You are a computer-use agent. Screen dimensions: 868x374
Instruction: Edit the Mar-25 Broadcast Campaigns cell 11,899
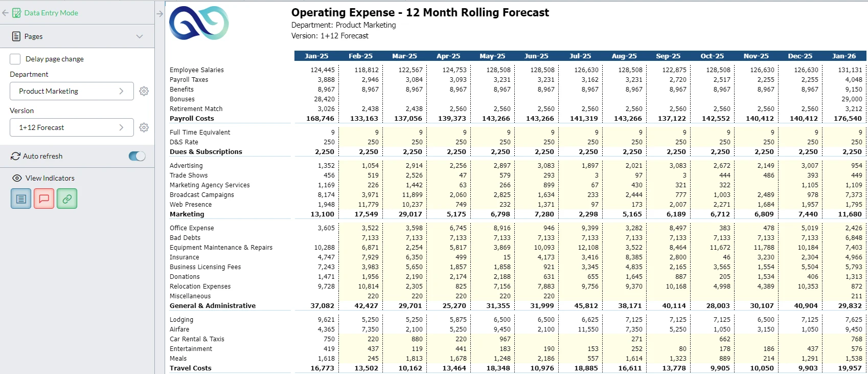[x=404, y=194]
